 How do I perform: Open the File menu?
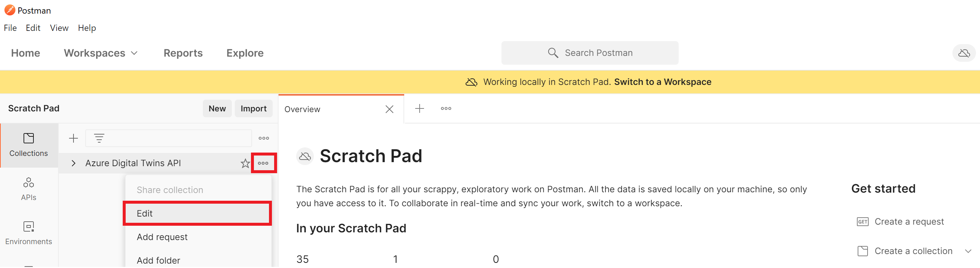coord(10,28)
